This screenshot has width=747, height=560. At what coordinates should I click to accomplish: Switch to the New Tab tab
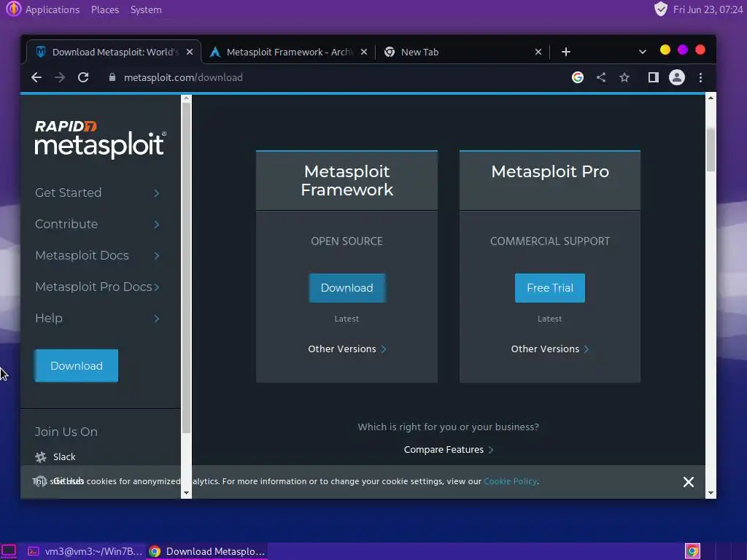click(x=462, y=52)
